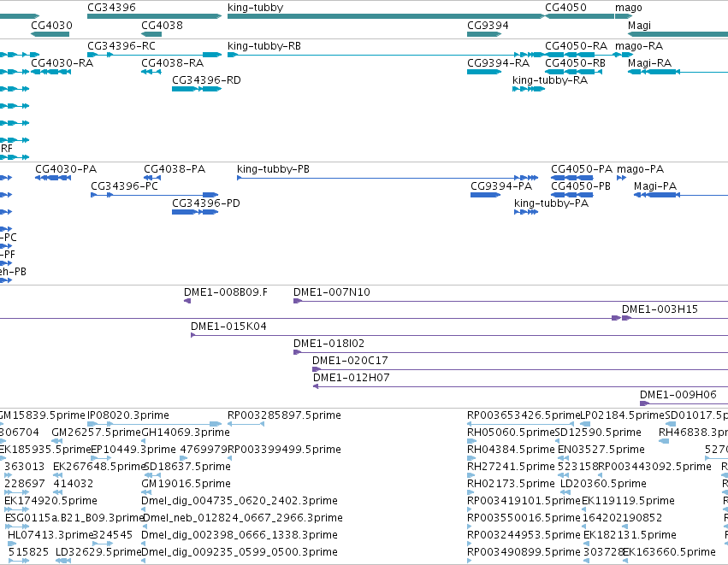Click clone label DME1-008B09.F

click(226, 292)
